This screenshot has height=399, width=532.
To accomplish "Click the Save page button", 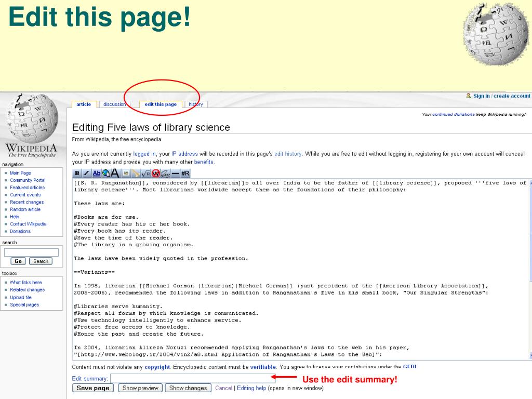I will coord(93,388).
